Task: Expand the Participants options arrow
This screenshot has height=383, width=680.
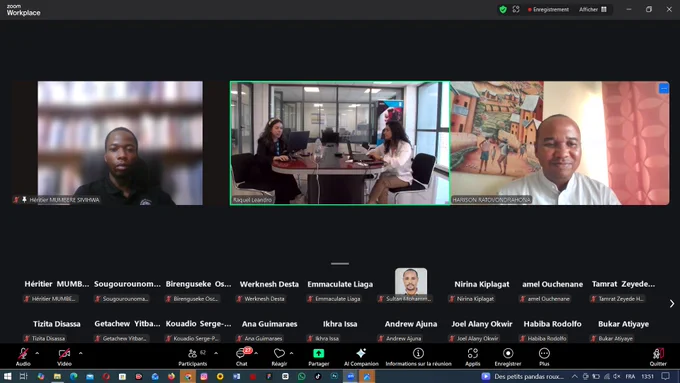Action: 216,353
